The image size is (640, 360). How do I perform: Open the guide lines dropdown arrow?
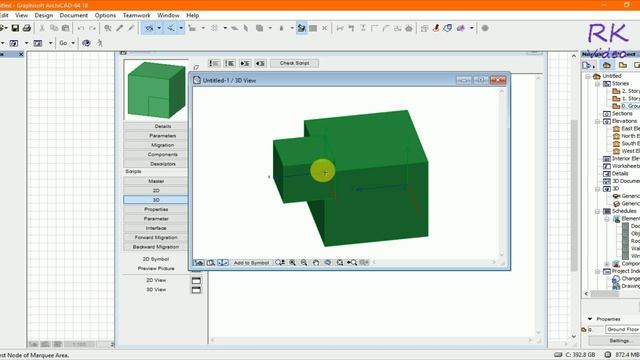[x=159, y=28]
